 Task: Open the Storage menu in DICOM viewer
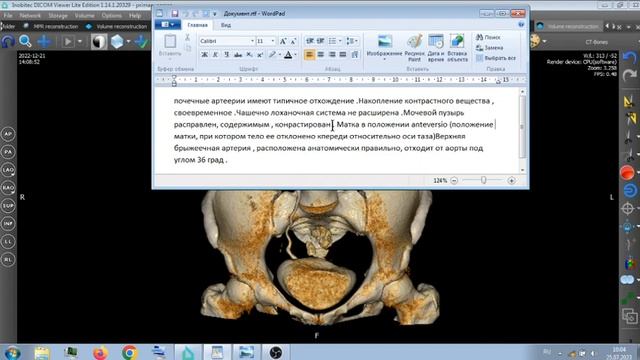pos(58,16)
